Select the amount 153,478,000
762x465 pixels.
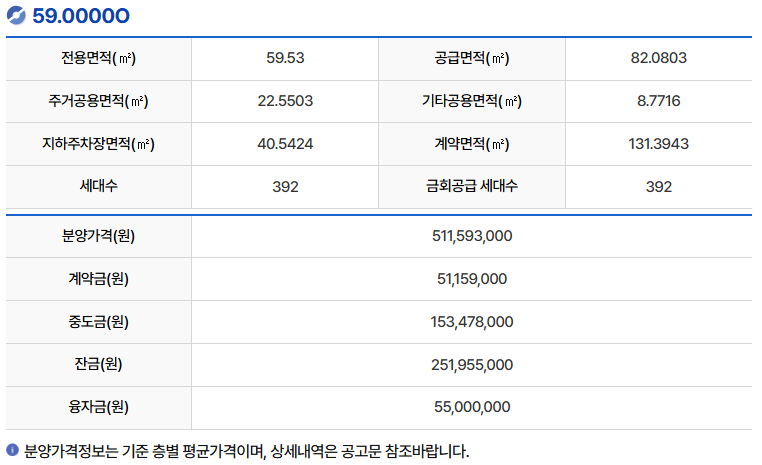(x=472, y=322)
